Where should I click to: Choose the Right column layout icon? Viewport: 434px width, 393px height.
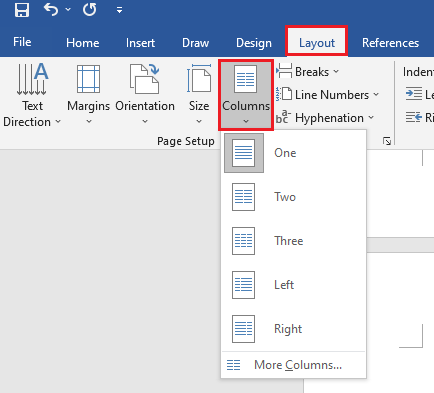click(244, 329)
